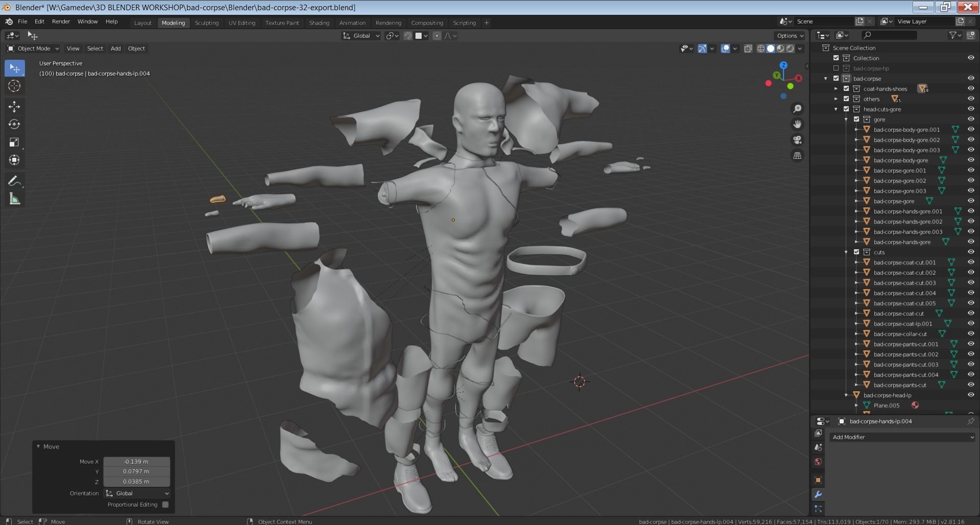Collapse the bad-corpse collection
Viewport: 980px width, 525px height.
pos(826,79)
